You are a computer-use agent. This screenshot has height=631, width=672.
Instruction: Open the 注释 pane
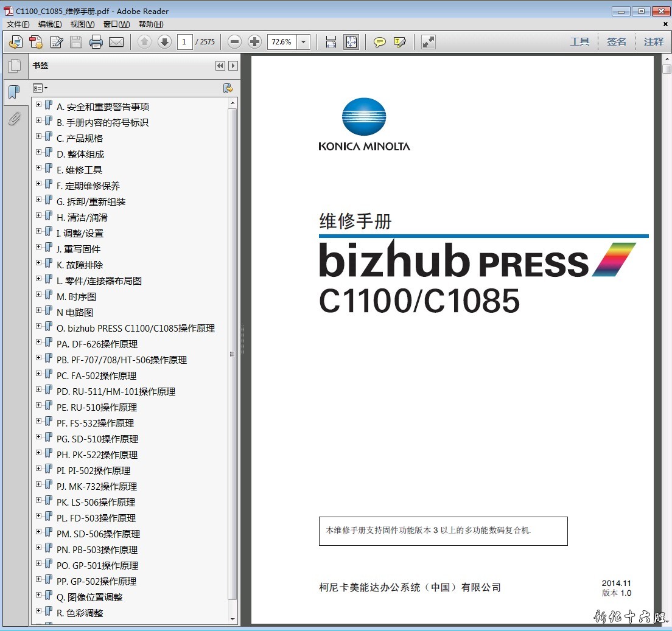(x=654, y=42)
